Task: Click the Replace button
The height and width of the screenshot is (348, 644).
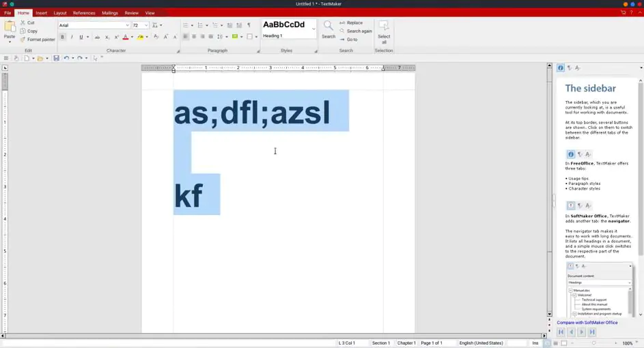Action: 351,23
